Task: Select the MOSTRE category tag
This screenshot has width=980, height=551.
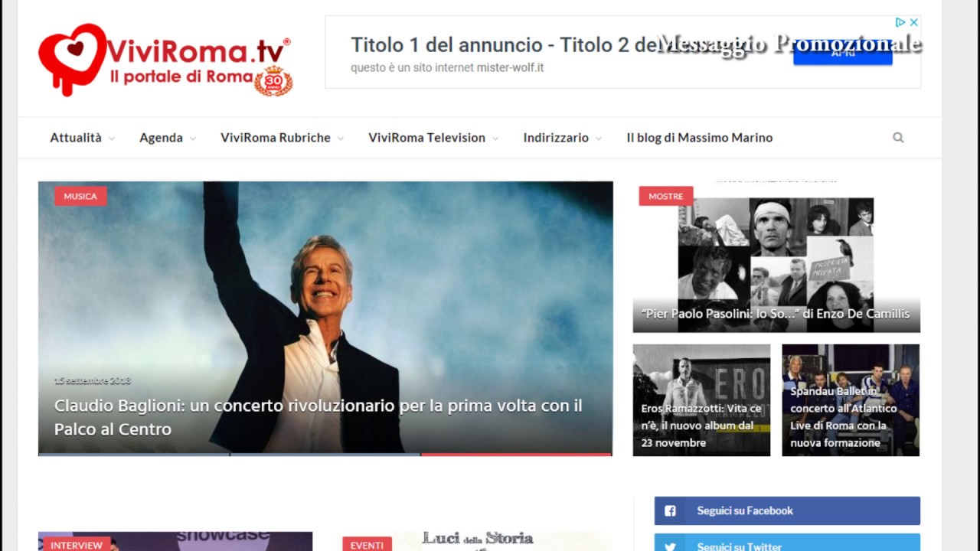Action: (665, 196)
